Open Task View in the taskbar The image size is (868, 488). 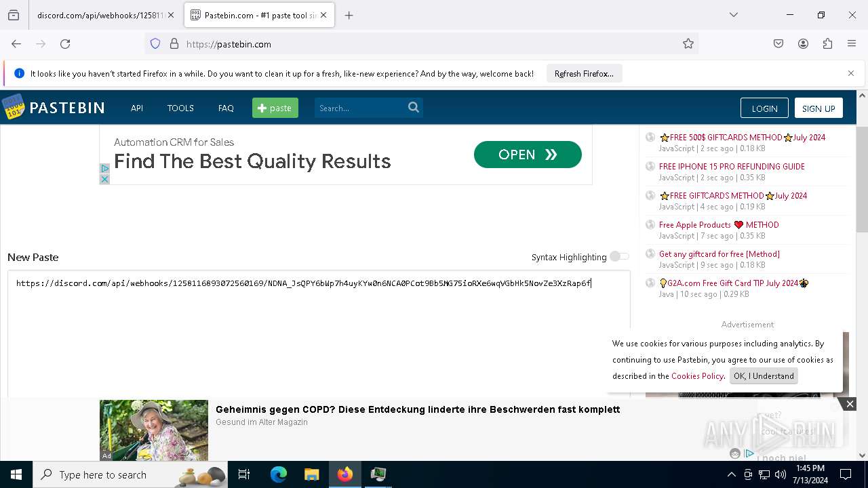pos(244,474)
